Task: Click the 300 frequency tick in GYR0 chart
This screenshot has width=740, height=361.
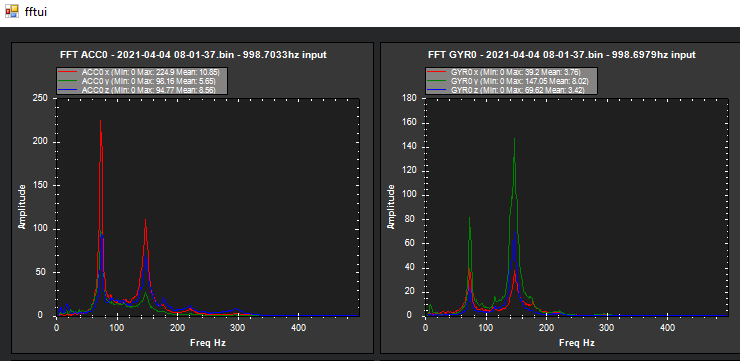Action: point(607,327)
